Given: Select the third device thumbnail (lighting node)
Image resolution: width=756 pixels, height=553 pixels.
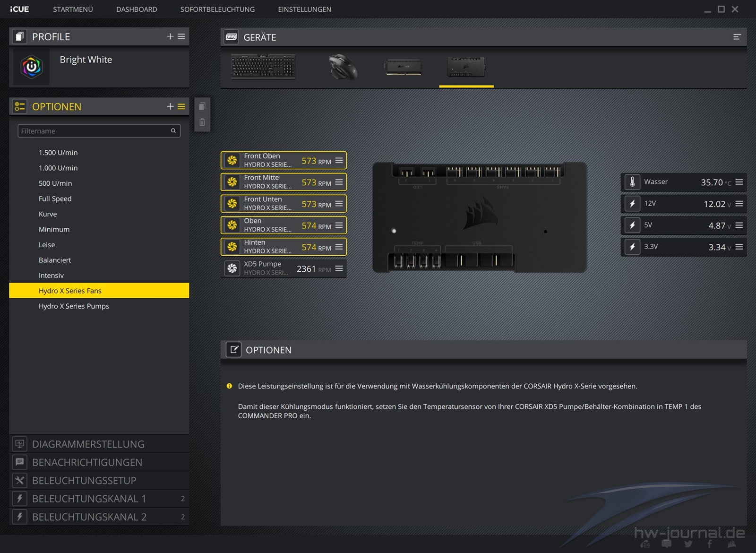Looking at the screenshot, I should [403, 67].
